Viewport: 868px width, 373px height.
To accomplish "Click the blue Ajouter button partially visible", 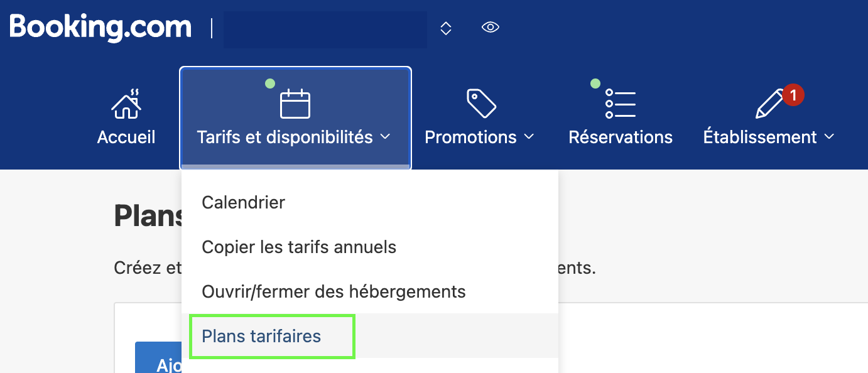I will 158,357.
